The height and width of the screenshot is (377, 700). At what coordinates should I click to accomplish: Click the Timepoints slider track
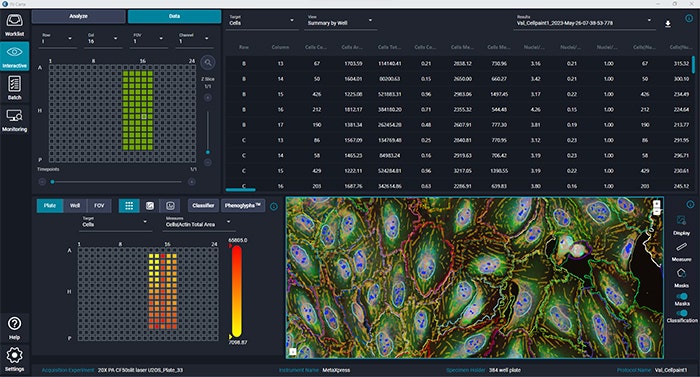117,182
